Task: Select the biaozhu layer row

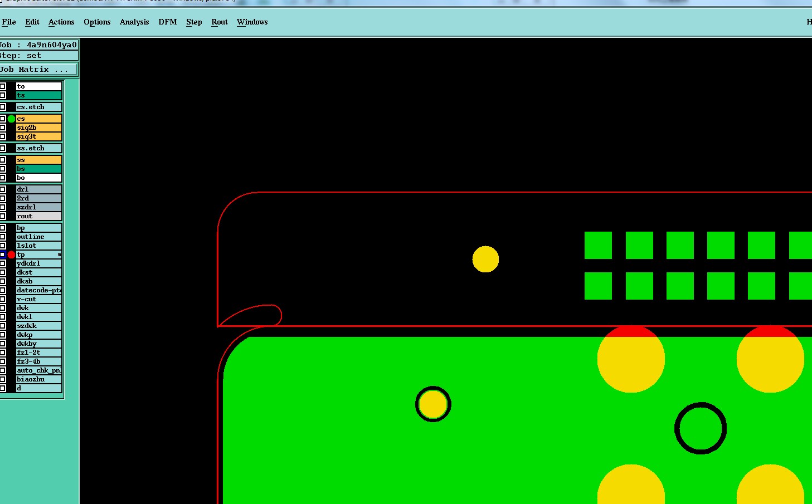Action: click(38, 379)
